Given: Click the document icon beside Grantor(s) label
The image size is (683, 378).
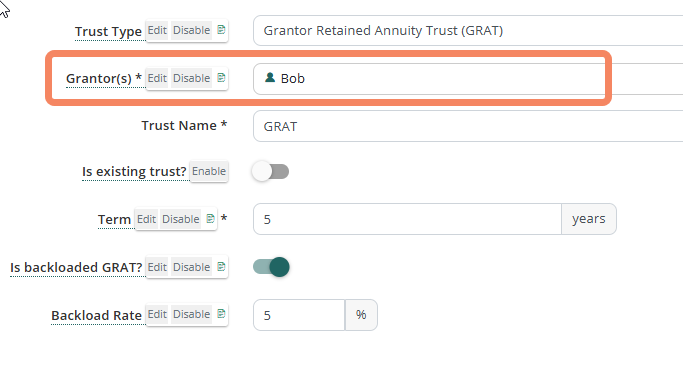Looking at the screenshot, I should 221,78.
